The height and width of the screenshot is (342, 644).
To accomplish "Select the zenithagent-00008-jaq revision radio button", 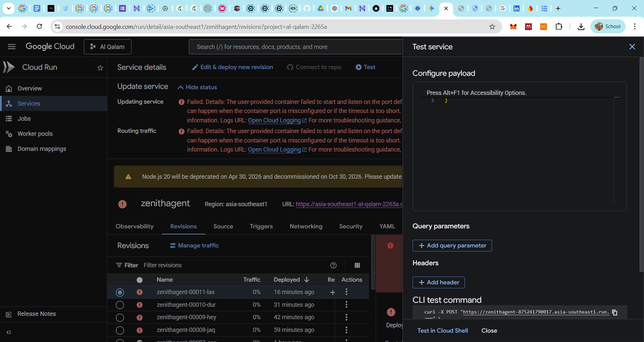I will pos(120,330).
